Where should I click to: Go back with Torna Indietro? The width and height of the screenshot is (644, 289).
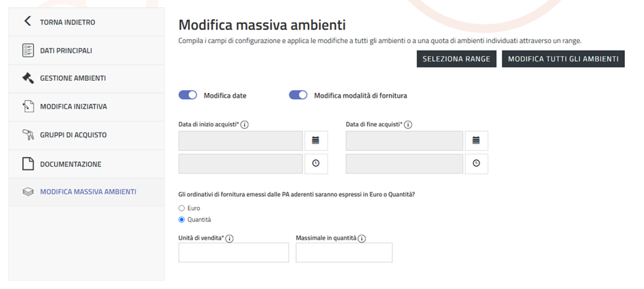tap(67, 22)
